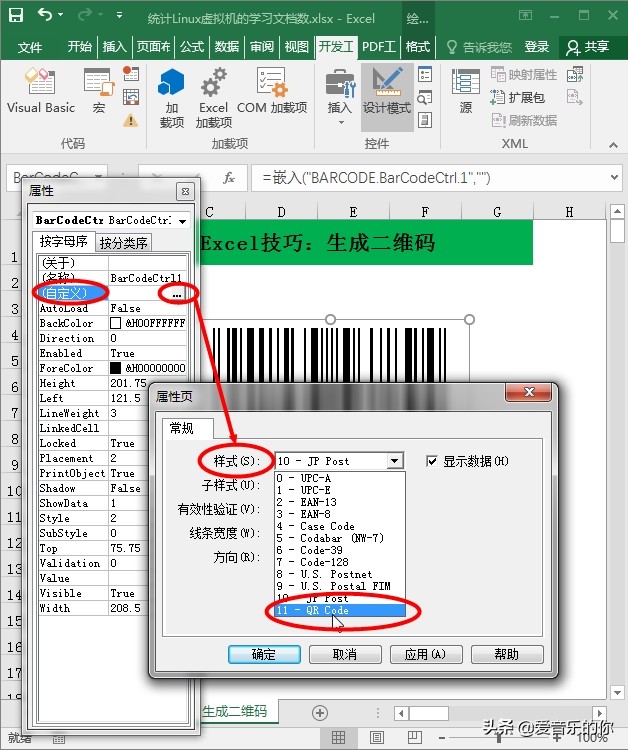
Task: Add a new sheet with plus icon
Action: 320,713
